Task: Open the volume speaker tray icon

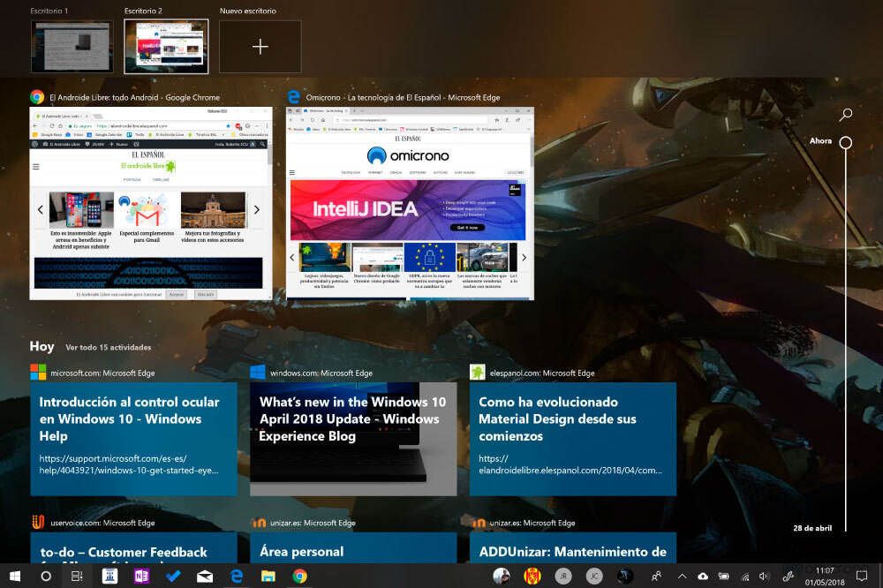Action: click(764, 577)
